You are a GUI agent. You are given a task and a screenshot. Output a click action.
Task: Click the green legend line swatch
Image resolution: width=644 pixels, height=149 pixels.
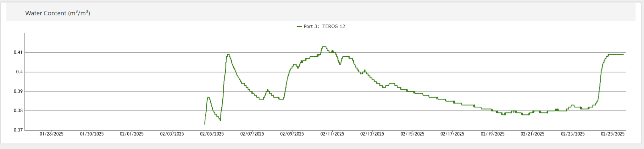click(299, 27)
